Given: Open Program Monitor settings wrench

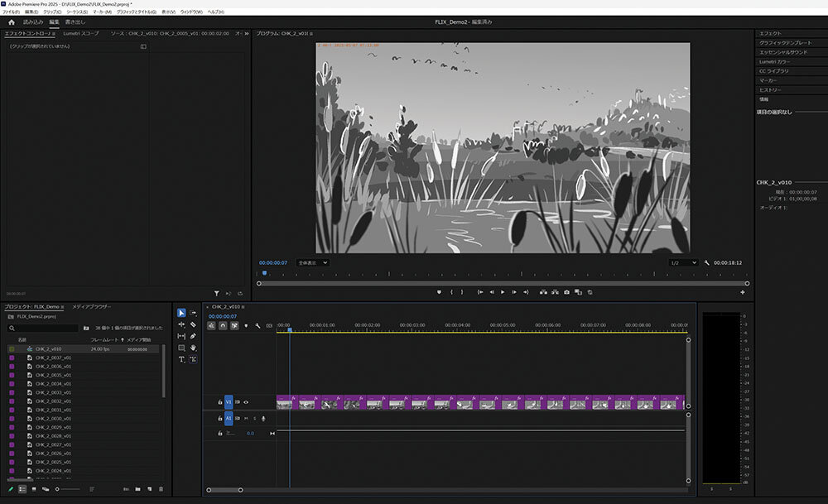Looking at the screenshot, I should 706,263.
